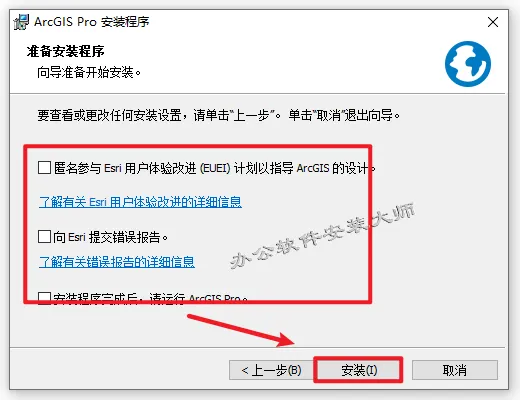Click the ArcGIS Pro globe logo

pos(468,64)
